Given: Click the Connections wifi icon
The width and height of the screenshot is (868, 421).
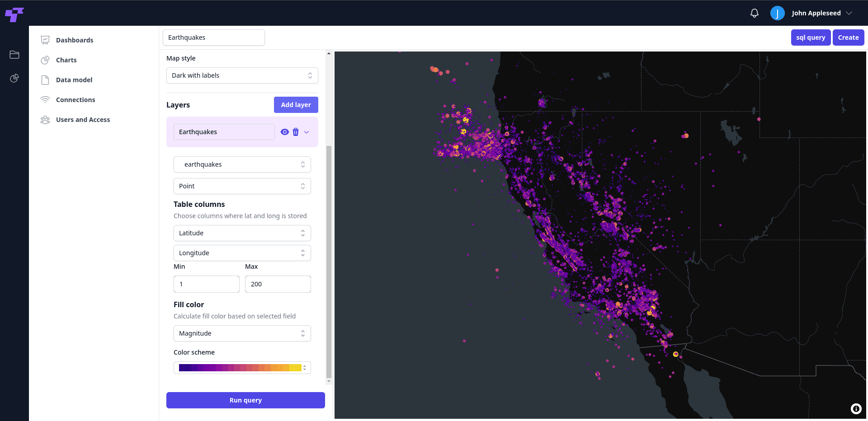Looking at the screenshot, I should tap(45, 100).
